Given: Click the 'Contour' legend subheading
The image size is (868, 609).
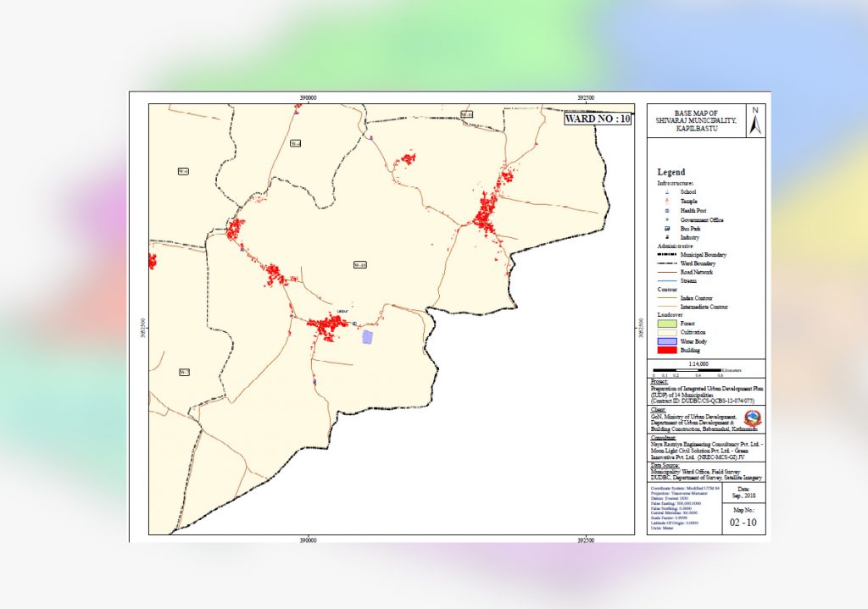Looking at the screenshot, I should pos(667,290).
